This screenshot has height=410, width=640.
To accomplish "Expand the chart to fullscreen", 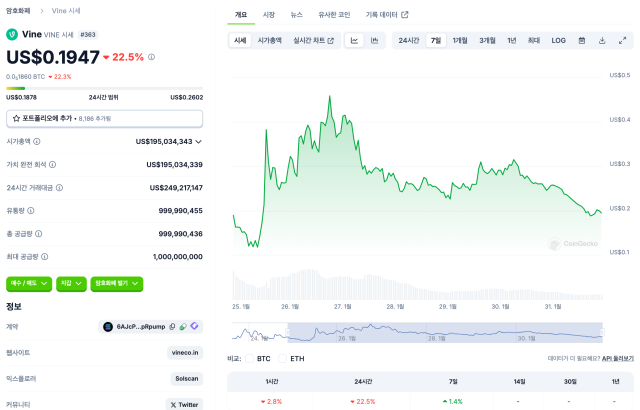I will coord(623,41).
